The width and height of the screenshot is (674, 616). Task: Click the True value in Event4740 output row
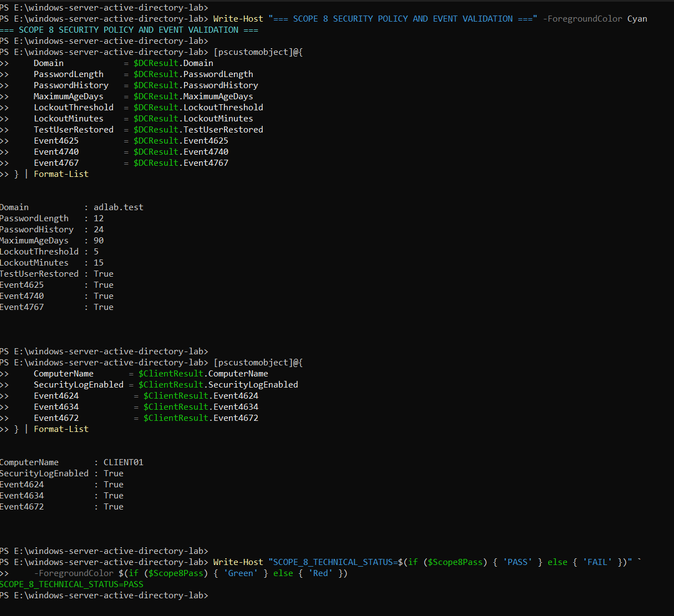(104, 296)
